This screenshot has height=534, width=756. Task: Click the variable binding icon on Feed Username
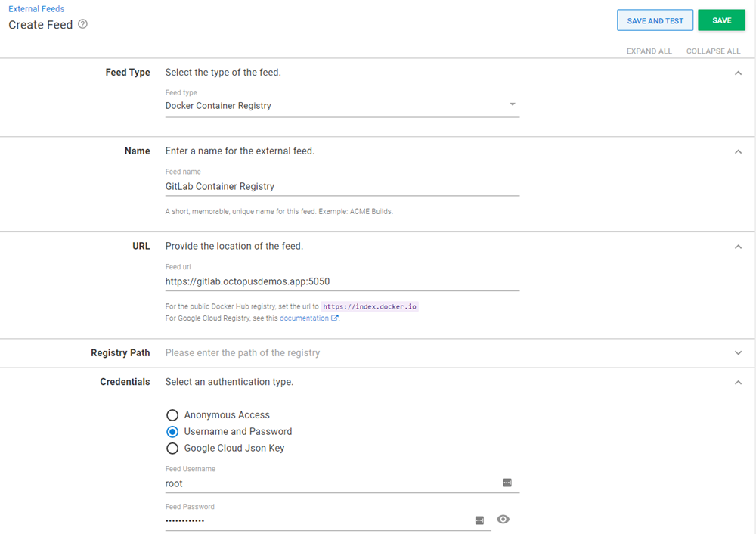pos(507,482)
